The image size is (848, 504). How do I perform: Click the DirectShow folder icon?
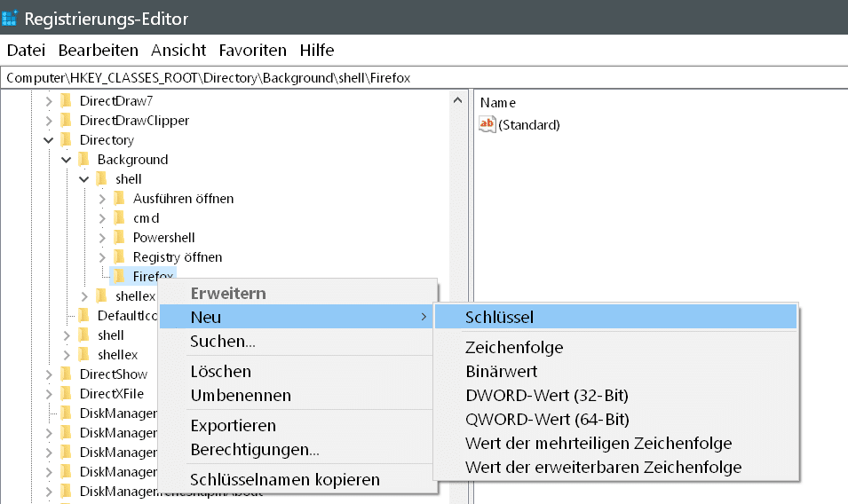pyautogui.click(x=66, y=374)
